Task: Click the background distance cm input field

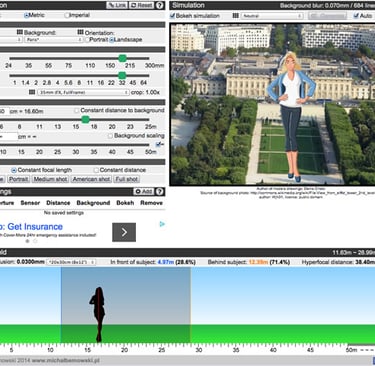Action: pos(8,136)
